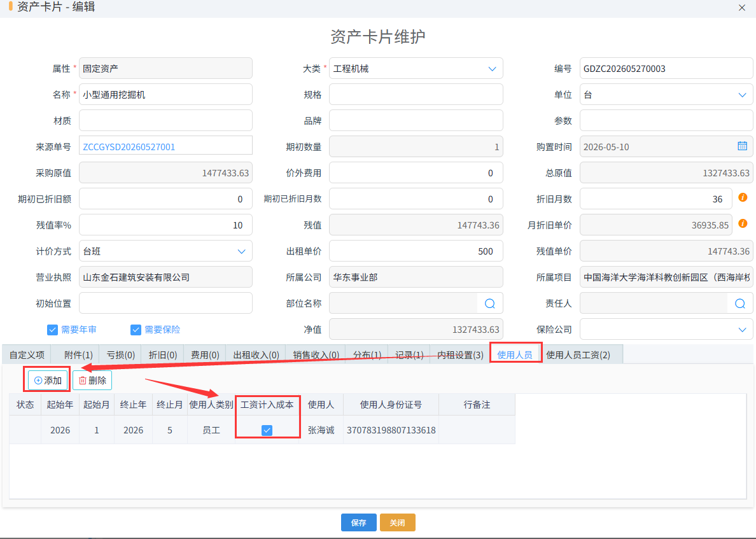Image resolution: width=756 pixels, height=539 pixels.
Task: Click the search icon in 责任人 field
Action: click(740, 304)
